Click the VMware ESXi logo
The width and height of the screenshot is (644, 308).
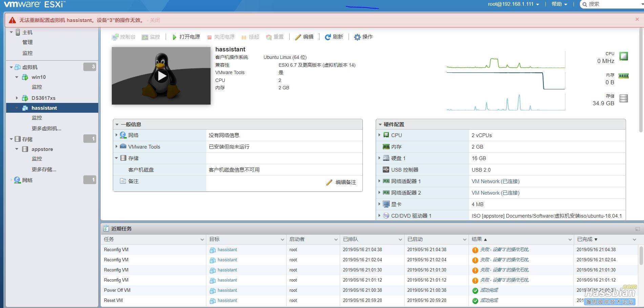point(35,4)
